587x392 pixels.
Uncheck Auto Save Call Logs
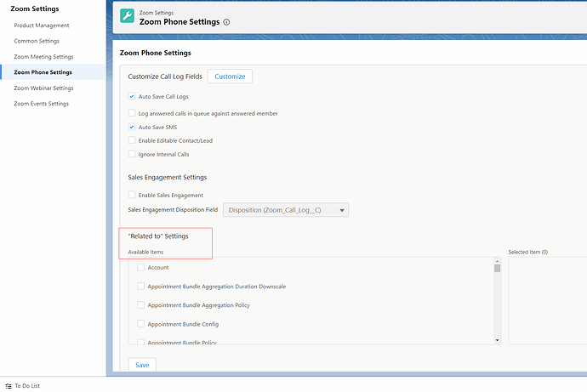(x=132, y=96)
